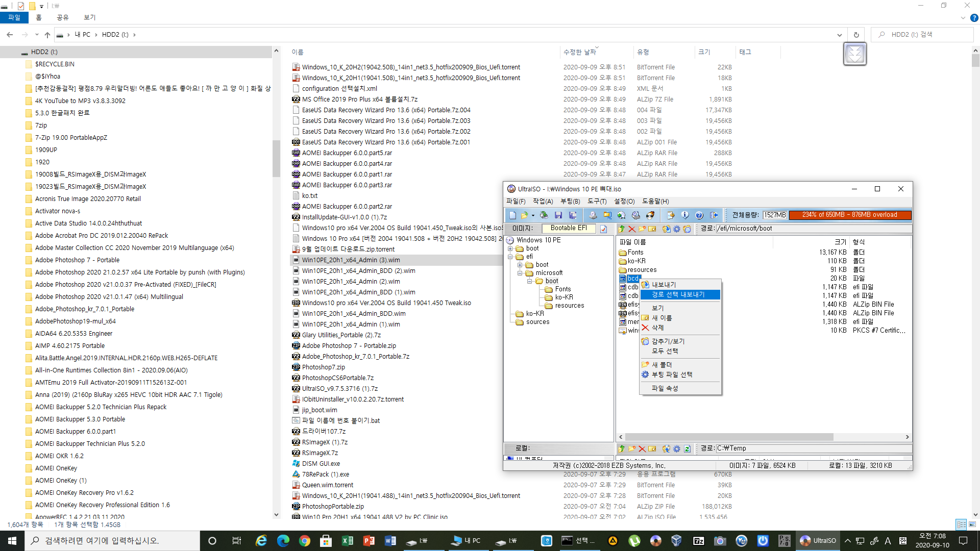Open 보기 ribbon tab in Explorer

click(89, 17)
